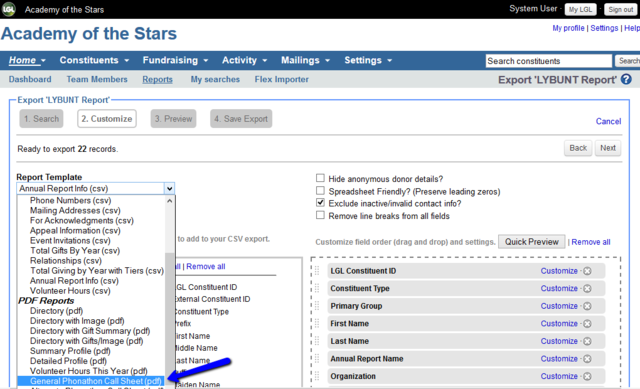
Task: Click the Cancel link
Action: click(608, 121)
